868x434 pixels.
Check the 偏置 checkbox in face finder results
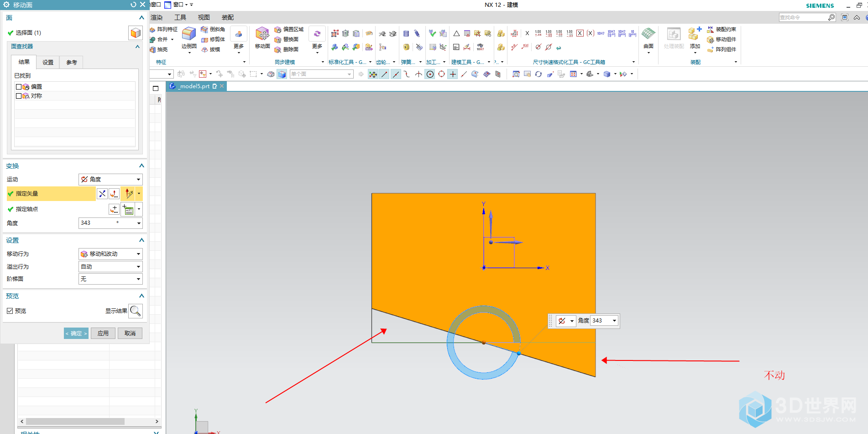(19, 87)
